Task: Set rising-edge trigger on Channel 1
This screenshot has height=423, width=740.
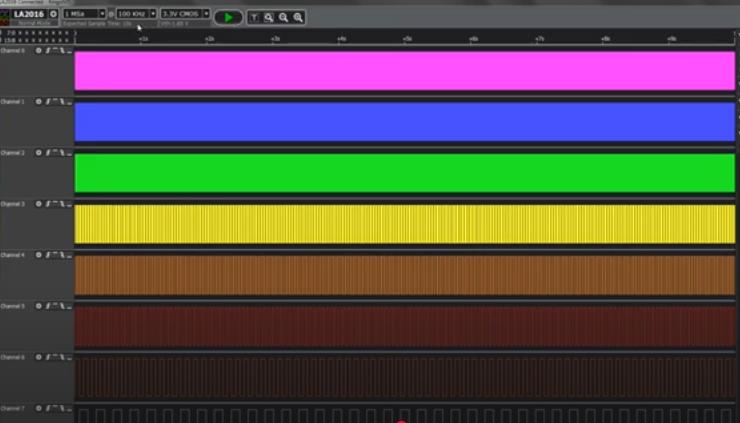Action: [x=48, y=102]
